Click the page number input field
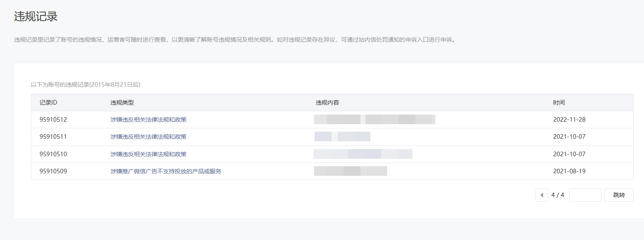 (585, 195)
